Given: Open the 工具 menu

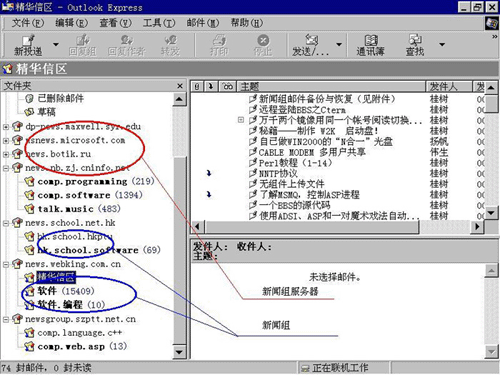Looking at the screenshot, I should coord(159,23).
